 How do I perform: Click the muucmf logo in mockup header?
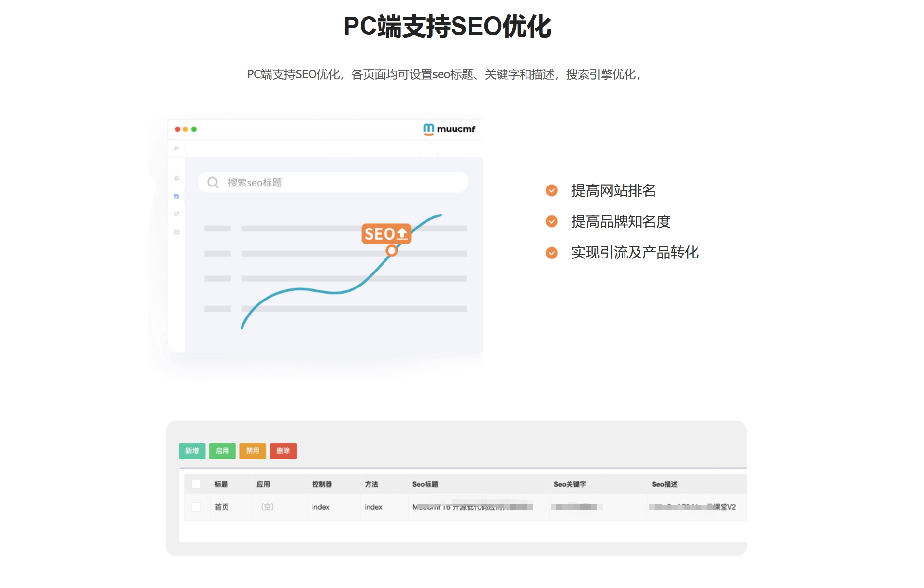pos(449,129)
